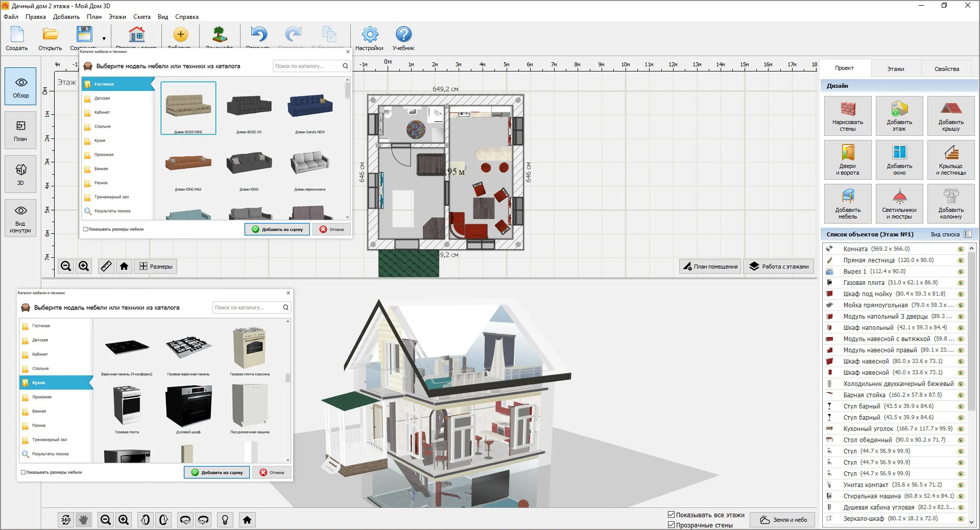Click Добавить колонну tool
The image size is (980, 530).
coord(951,204)
